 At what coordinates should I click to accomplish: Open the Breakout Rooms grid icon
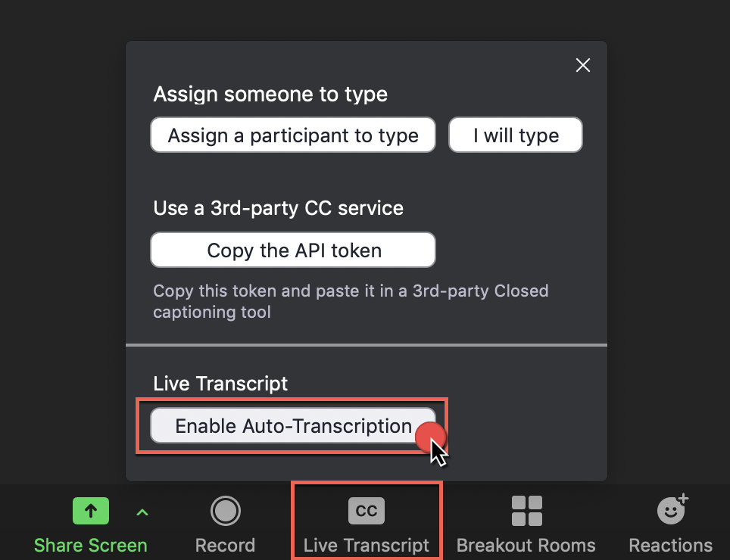[526, 512]
